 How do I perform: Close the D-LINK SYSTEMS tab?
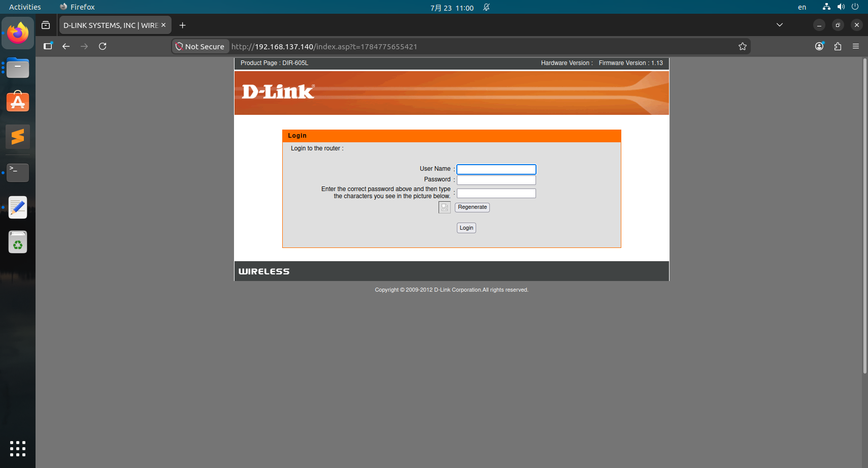pyautogui.click(x=163, y=25)
